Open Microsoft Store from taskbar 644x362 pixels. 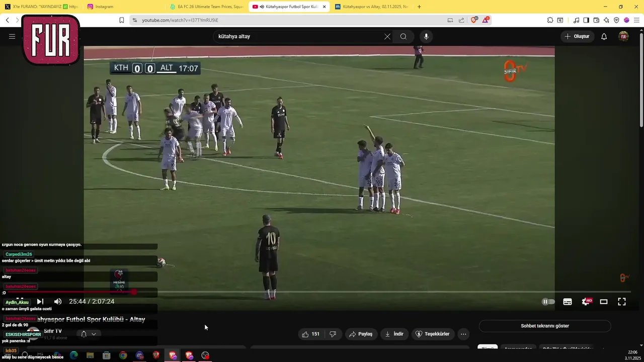click(107, 355)
